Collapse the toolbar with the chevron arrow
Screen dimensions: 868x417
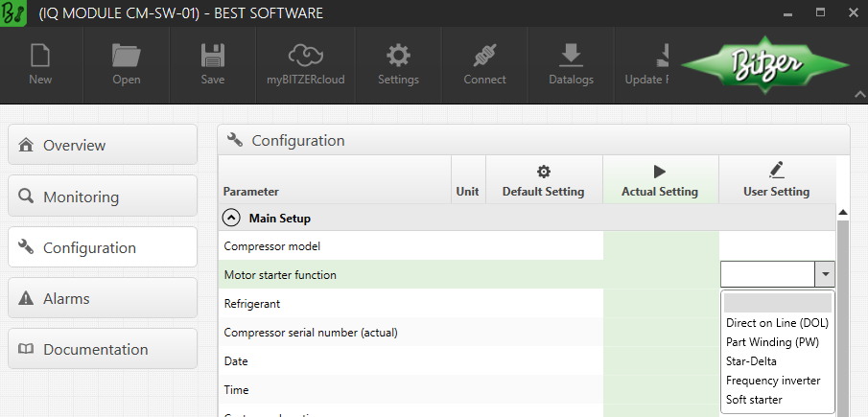tap(859, 95)
